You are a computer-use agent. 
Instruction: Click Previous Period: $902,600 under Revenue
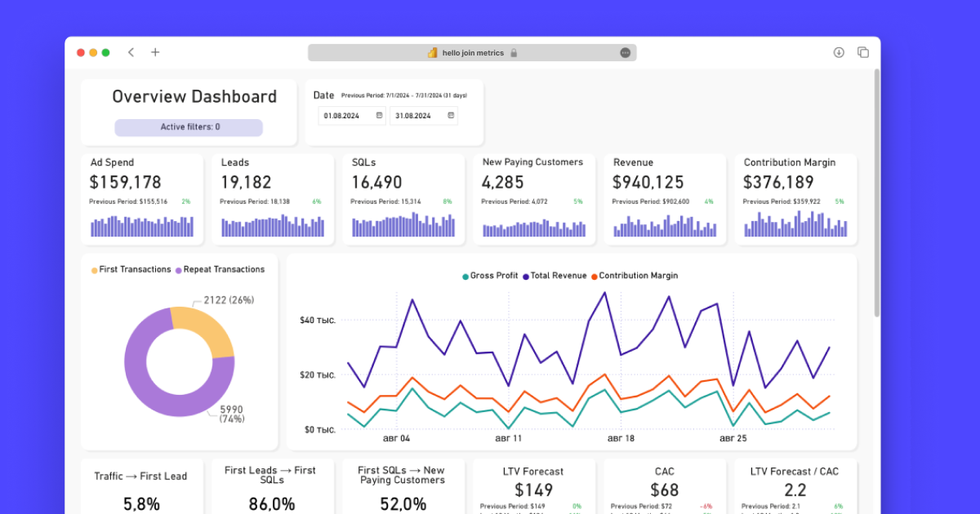[651, 202]
